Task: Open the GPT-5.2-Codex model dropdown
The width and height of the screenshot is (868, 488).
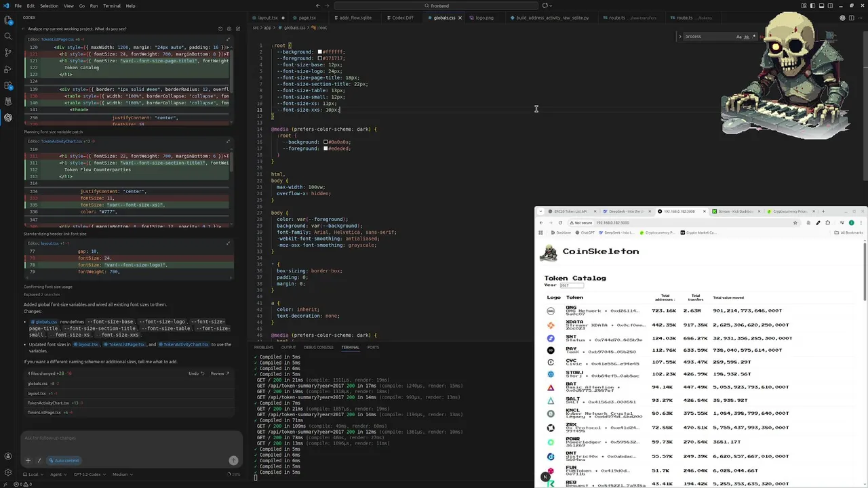Action: (90, 474)
